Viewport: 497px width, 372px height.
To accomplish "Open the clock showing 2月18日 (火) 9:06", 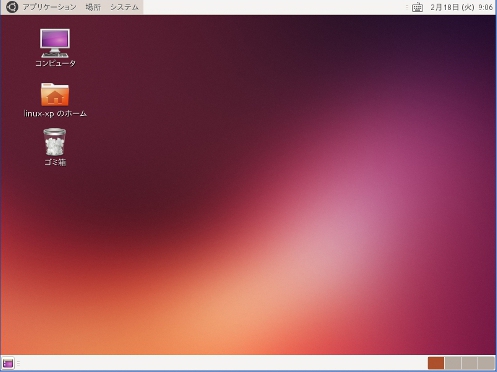I will click(461, 7).
